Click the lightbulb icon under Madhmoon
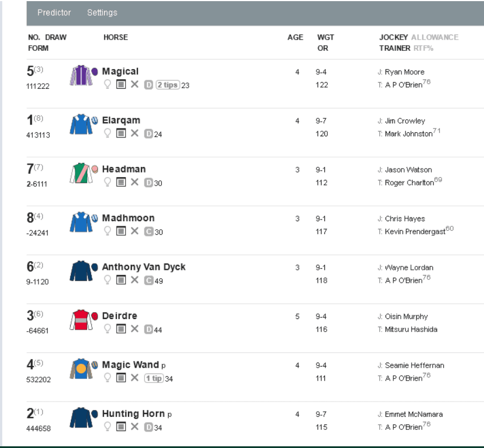 [106, 231]
